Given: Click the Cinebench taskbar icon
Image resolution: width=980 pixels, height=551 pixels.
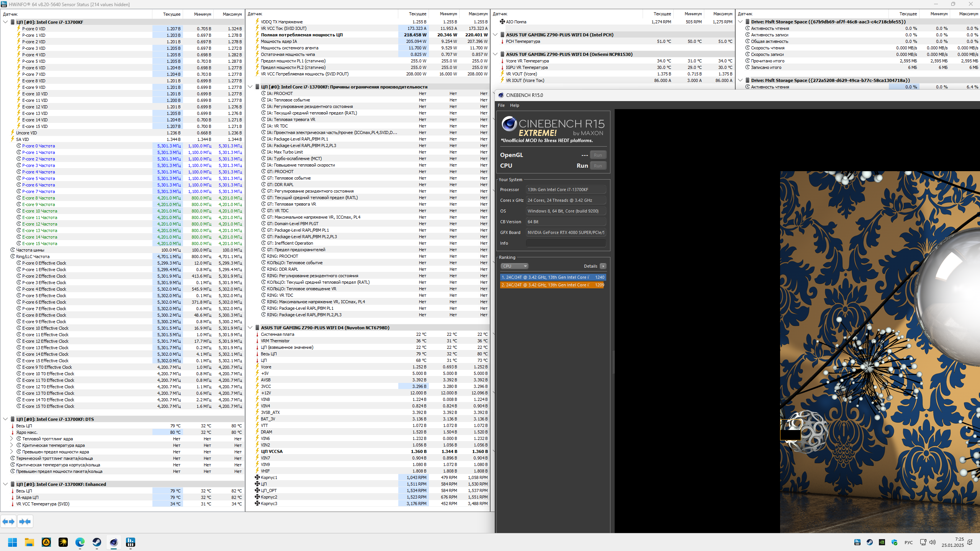Looking at the screenshot, I should click(114, 542).
